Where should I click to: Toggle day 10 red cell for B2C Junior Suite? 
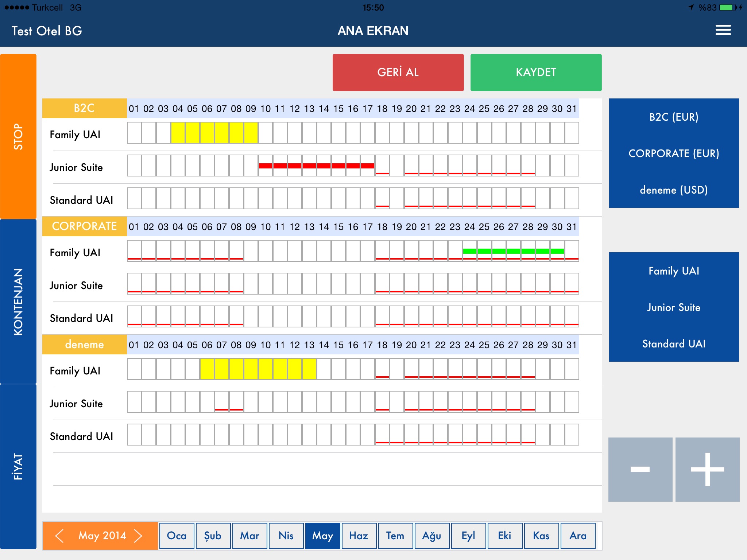click(266, 166)
